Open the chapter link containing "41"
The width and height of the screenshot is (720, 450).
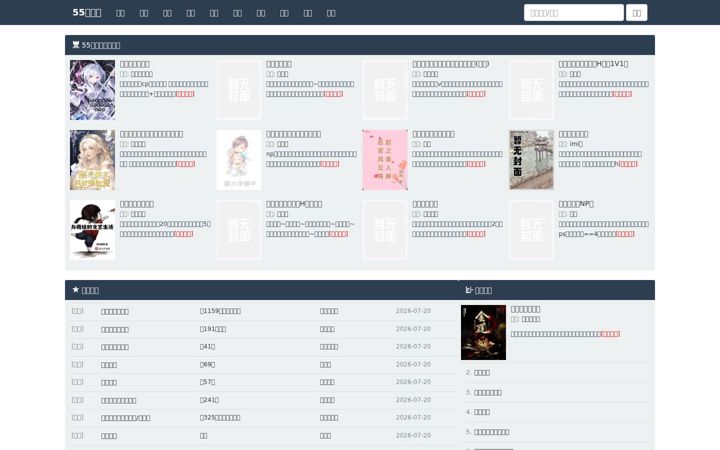point(207,347)
